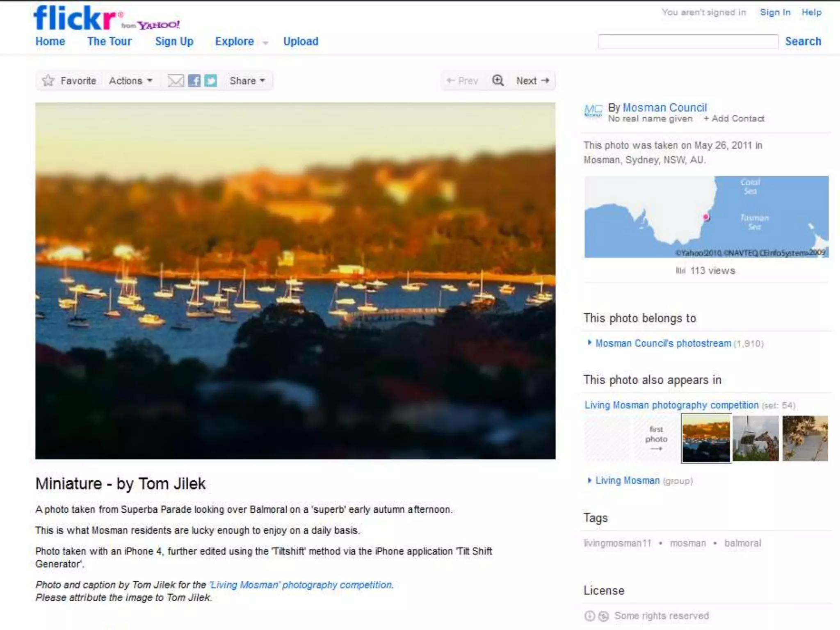840x630 pixels.
Task: Expand Mosman Council's photostream
Action: coord(589,343)
